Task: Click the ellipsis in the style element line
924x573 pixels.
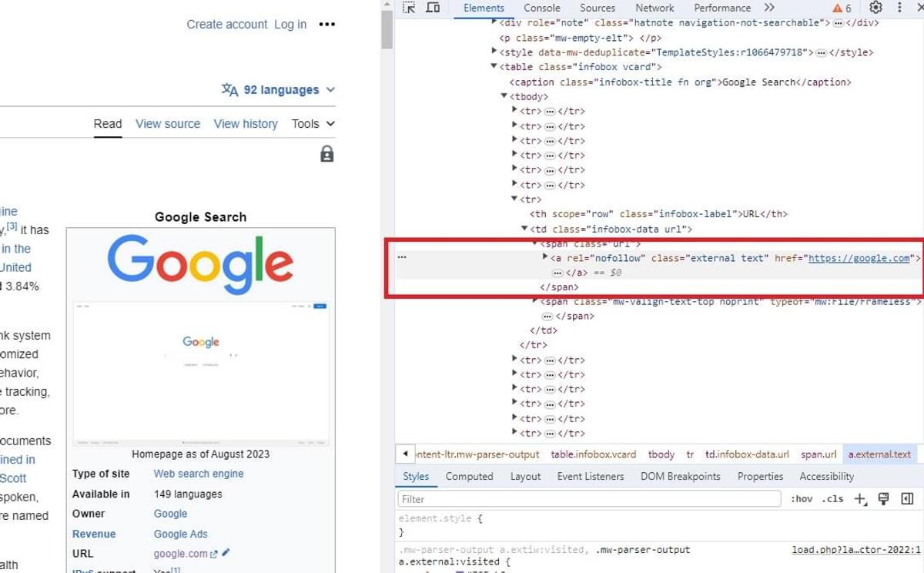Action: click(x=821, y=52)
